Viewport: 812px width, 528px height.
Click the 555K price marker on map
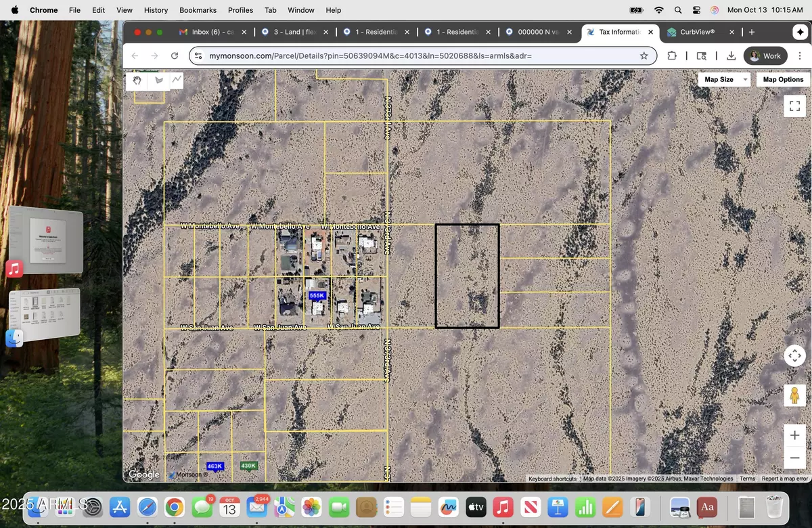317,296
